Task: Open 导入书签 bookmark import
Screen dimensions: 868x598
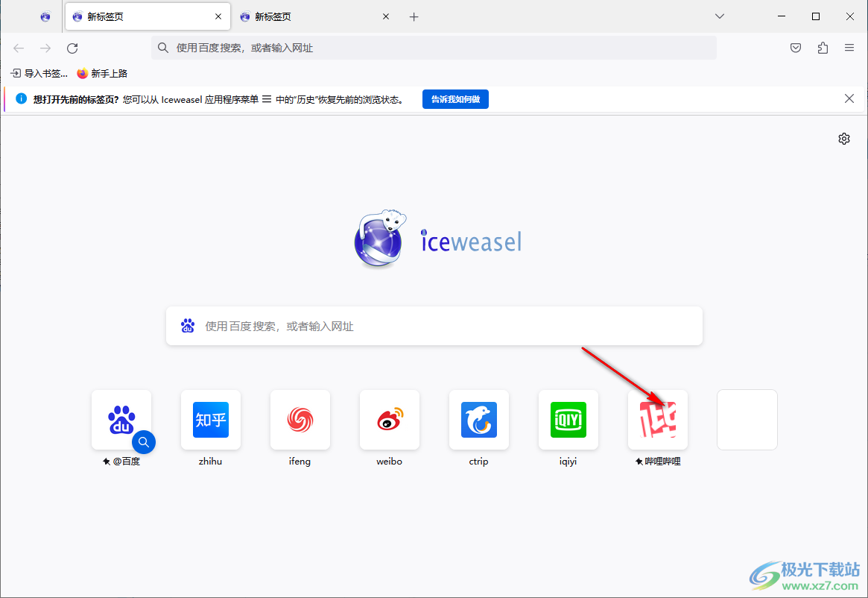Action: (39, 73)
